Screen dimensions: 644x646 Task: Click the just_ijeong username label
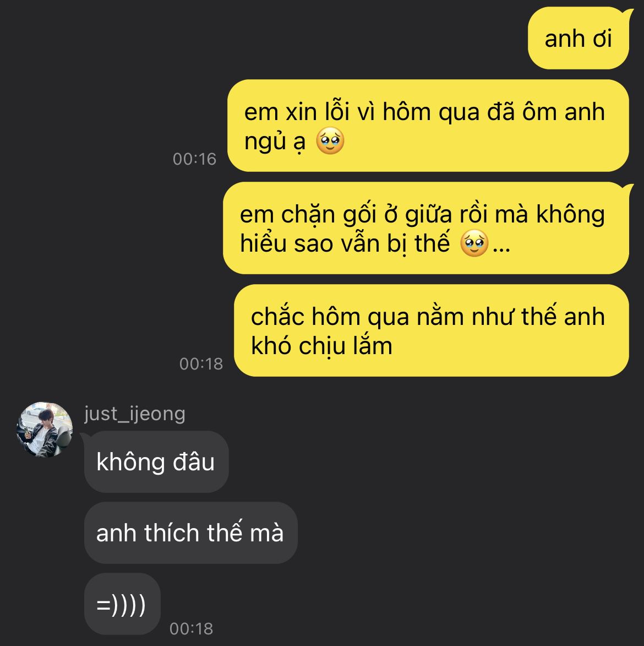[135, 414]
